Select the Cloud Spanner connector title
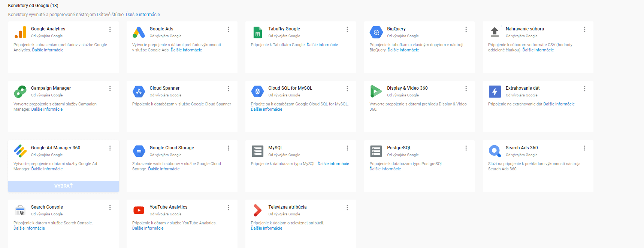Screen dimensions: 644x248 pos(164,88)
